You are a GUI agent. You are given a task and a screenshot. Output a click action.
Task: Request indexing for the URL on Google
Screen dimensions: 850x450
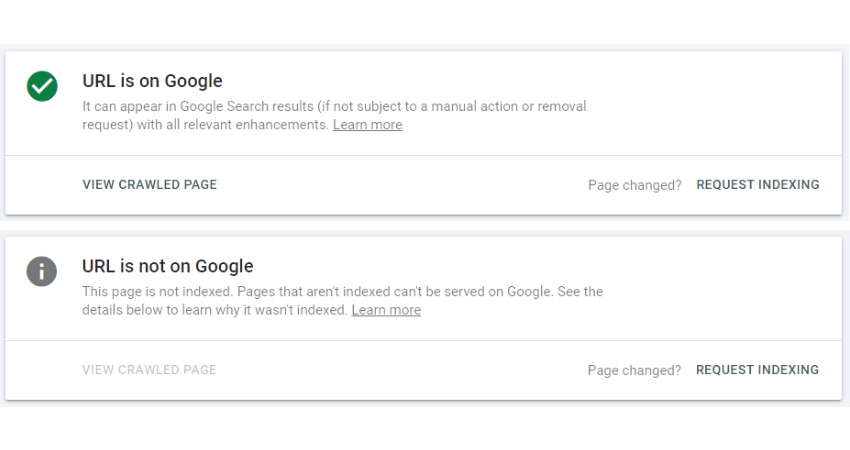758,184
